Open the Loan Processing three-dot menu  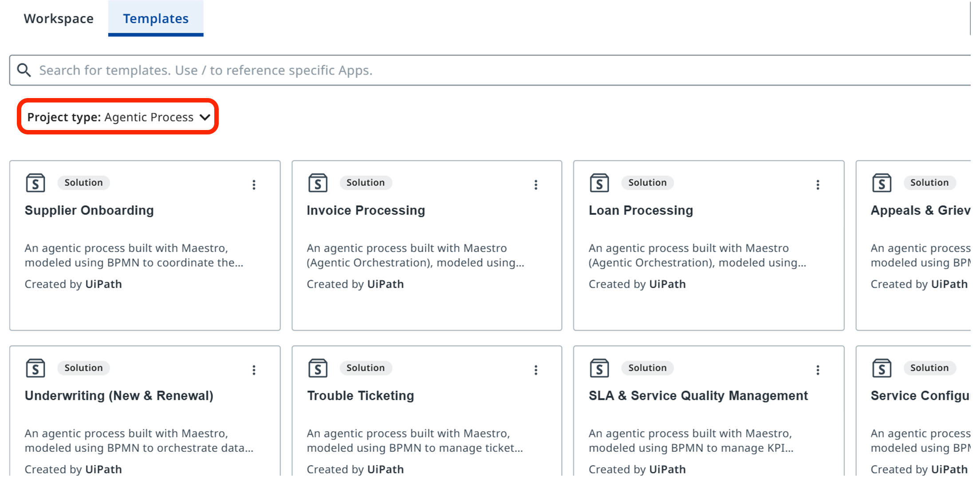(818, 185)
